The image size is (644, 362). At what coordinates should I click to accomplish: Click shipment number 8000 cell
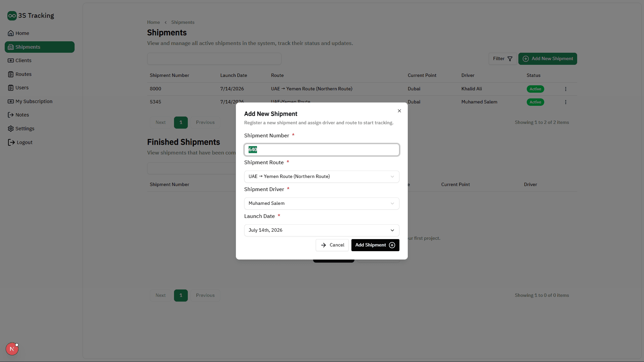point(156,89)
